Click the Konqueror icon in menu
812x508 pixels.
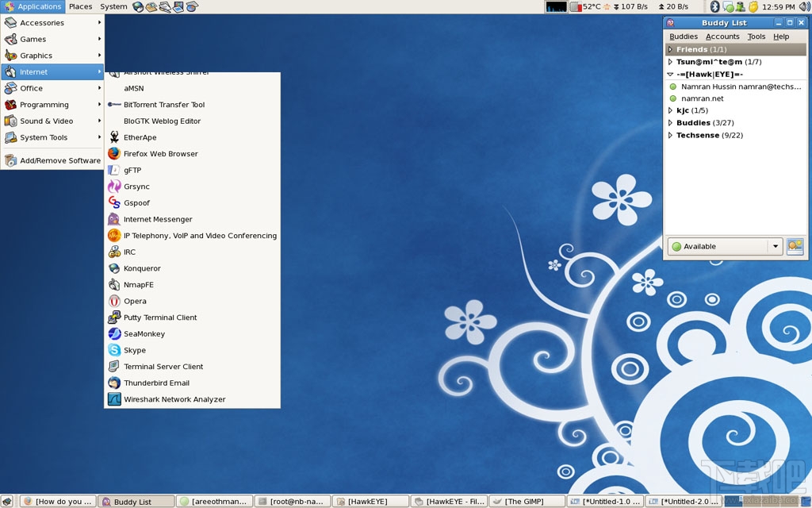[x=114, y=268]
